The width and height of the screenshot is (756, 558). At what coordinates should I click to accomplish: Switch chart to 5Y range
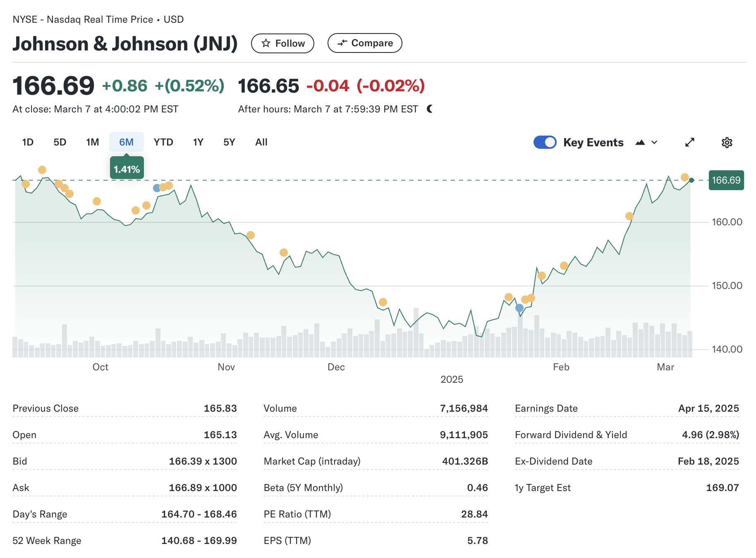(x=229, y=142)
